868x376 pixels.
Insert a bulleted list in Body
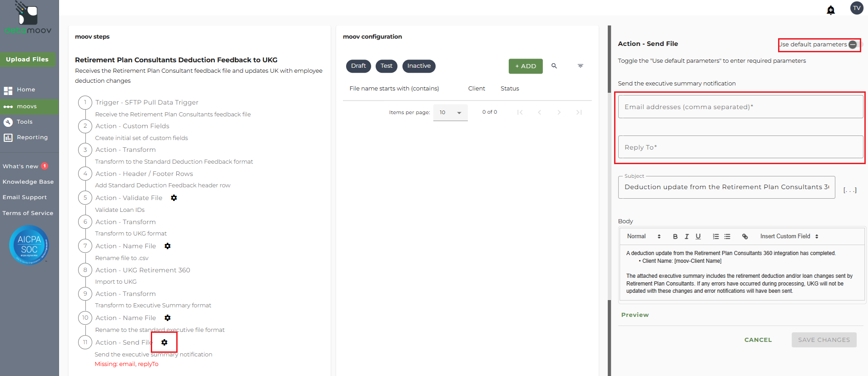[x=727, y=236]
